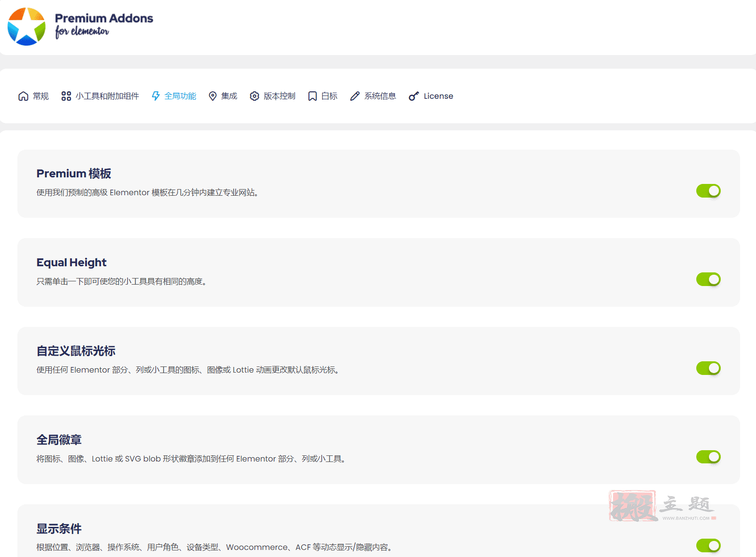
Task: Go to the 集成 tab
Action: [223, 96]
